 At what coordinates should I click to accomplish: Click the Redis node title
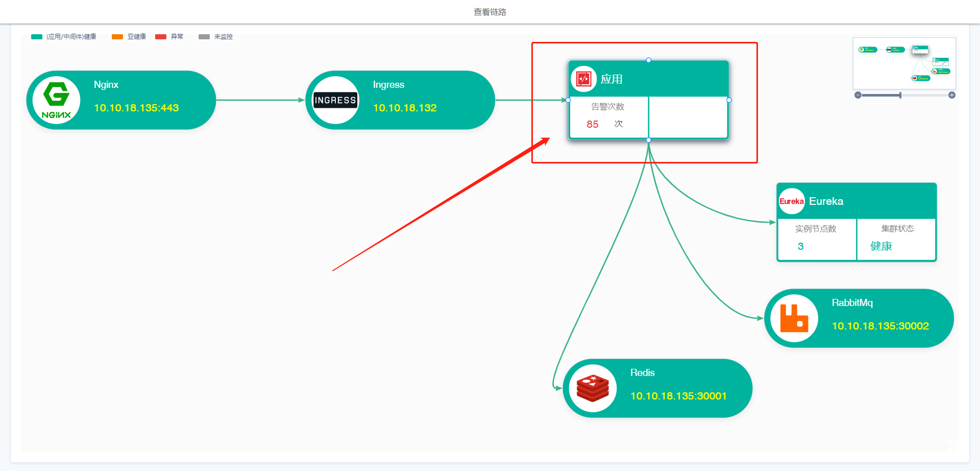pos(643,373)
